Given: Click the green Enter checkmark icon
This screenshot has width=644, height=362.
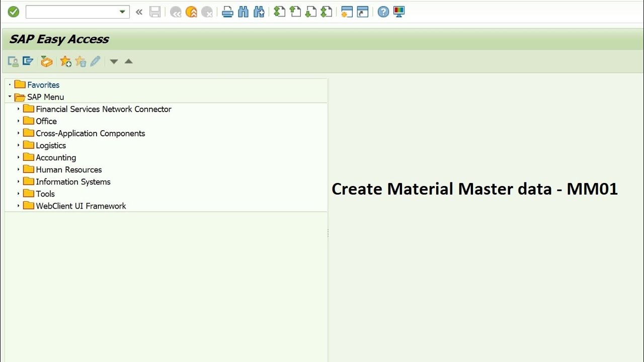Looking at the screenshot, I should point(14,12).
